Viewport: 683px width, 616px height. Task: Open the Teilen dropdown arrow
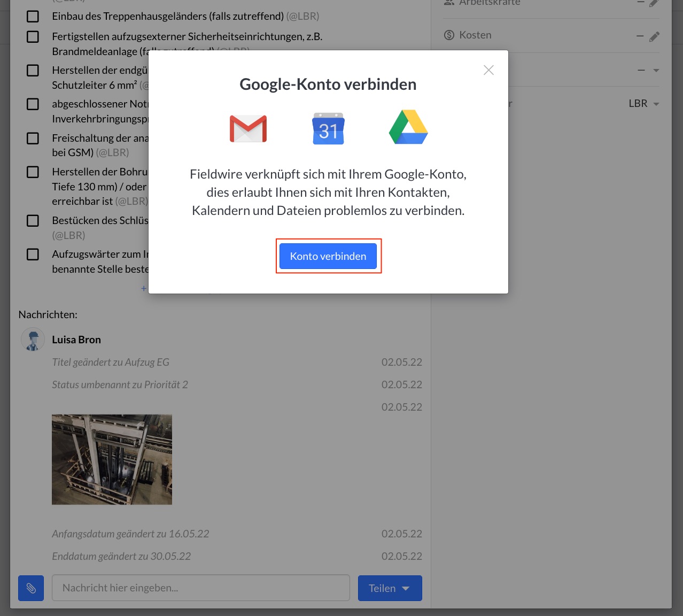[406, 588]
